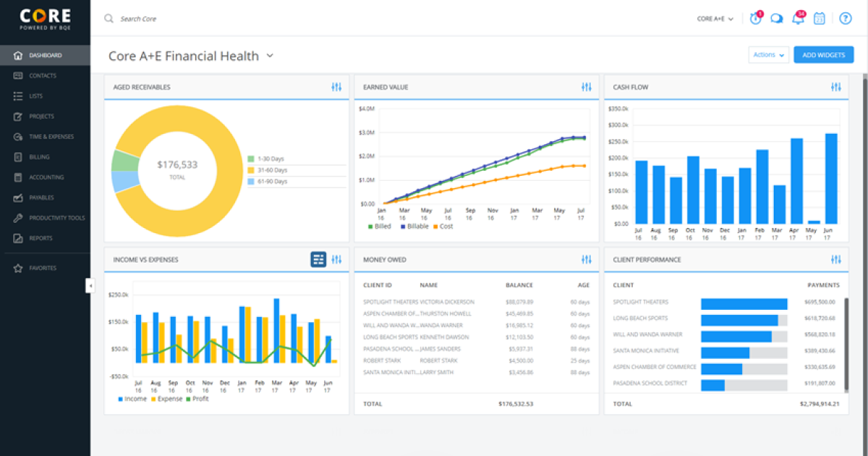
Task: Expand the Core A+E Financial Health dropdown
Action: (x=270, y=56)
